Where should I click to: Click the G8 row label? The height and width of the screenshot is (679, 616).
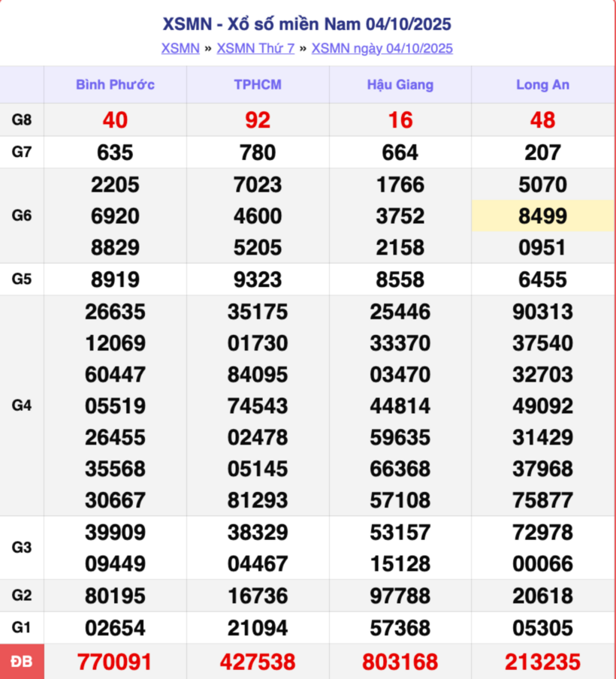[22, 119]
